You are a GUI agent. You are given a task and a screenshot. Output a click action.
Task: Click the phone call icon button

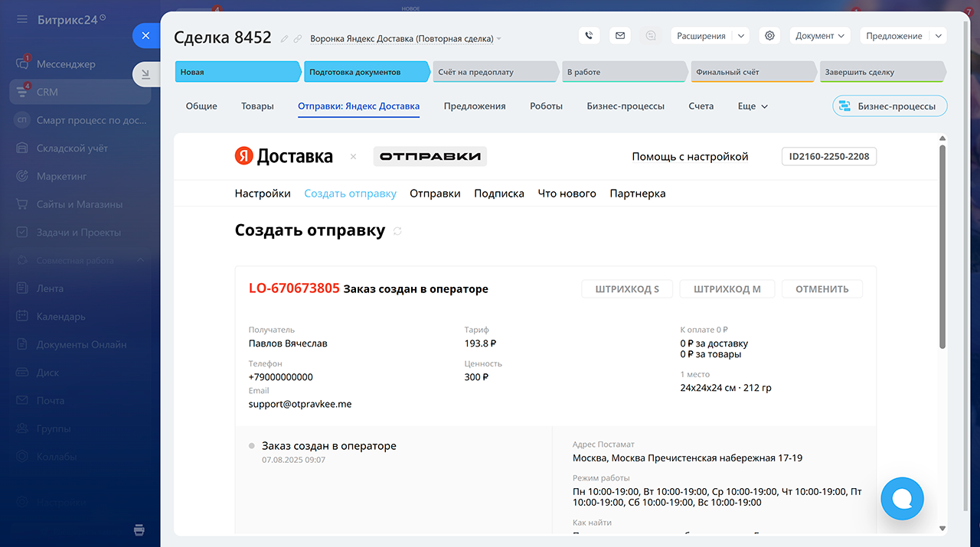589,35
